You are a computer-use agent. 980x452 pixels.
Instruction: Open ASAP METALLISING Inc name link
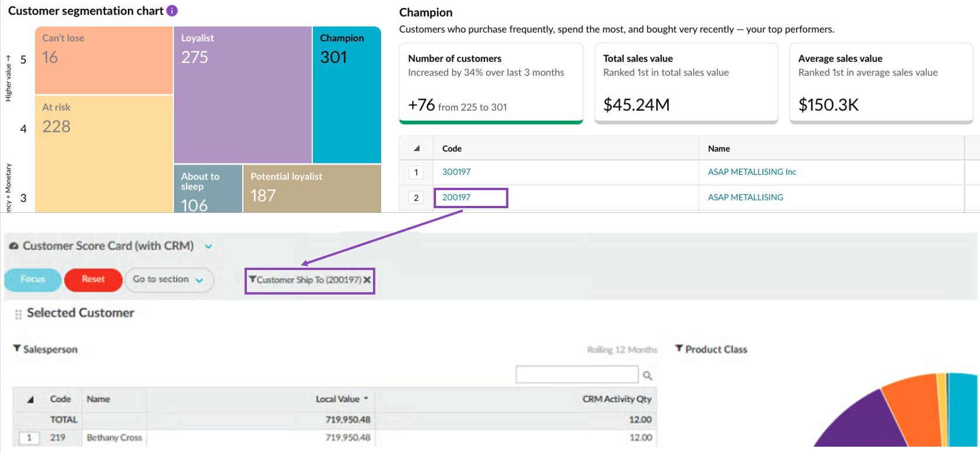[x=752, y=172]
